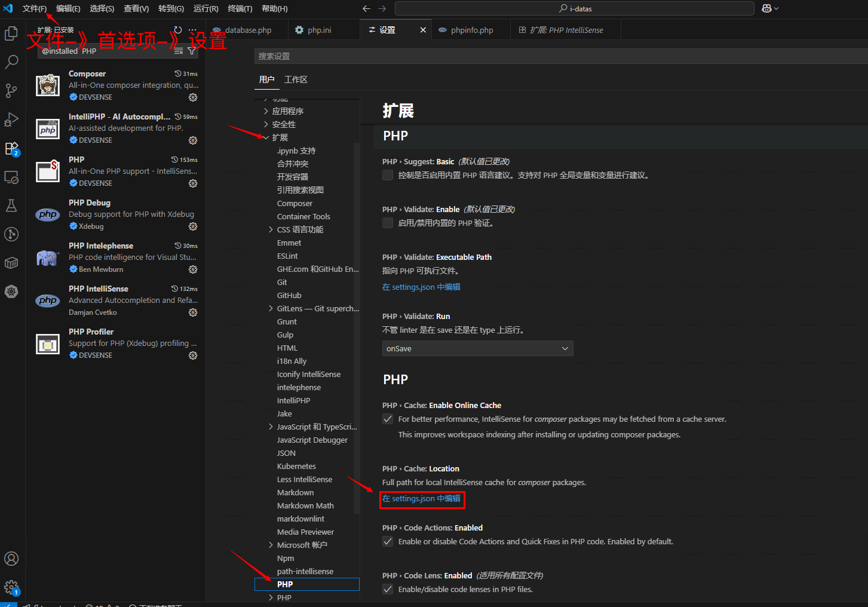The height and width of the screenshot is (607, 868).
Task: Click the i-datas command center search
Action: point(575,8)
